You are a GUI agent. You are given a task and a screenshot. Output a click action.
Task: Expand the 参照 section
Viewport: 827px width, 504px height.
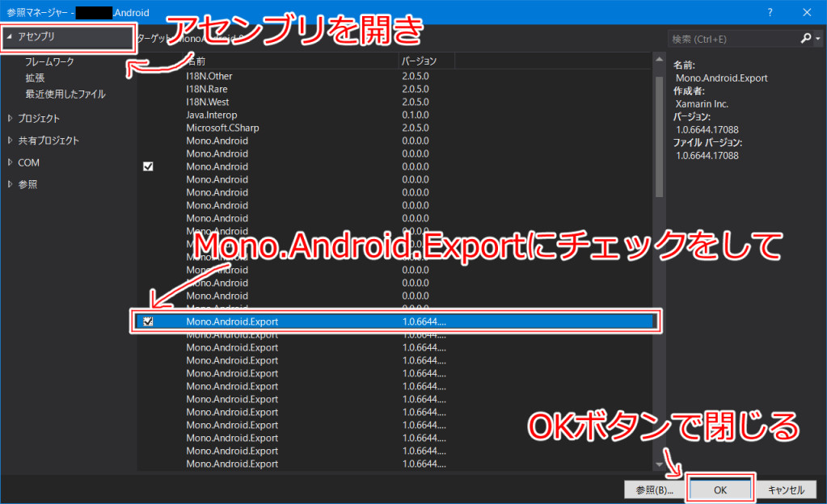click(10, 183)
